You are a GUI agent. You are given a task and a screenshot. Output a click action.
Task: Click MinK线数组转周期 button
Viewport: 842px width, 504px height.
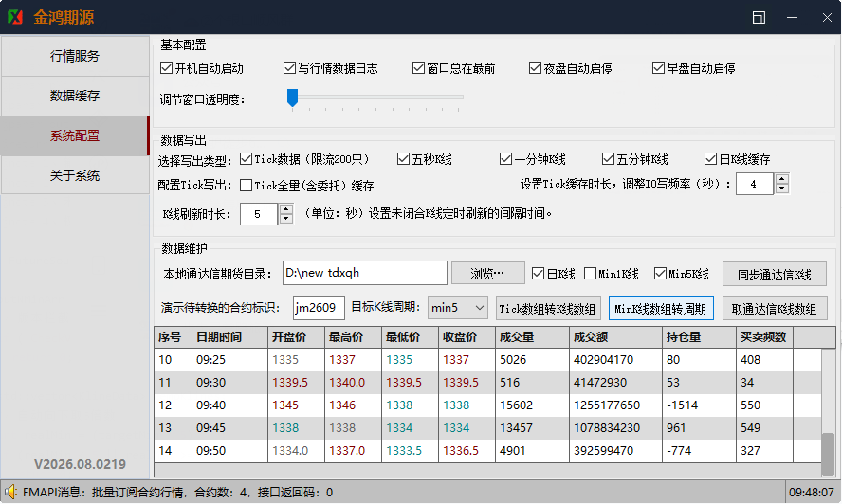661,309
